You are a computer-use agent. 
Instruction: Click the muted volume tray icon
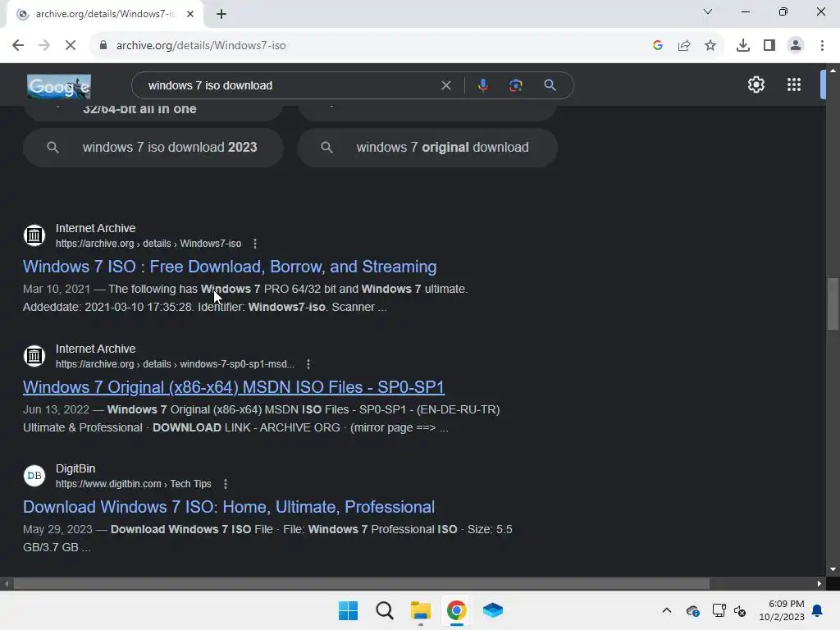click(740, 610)
